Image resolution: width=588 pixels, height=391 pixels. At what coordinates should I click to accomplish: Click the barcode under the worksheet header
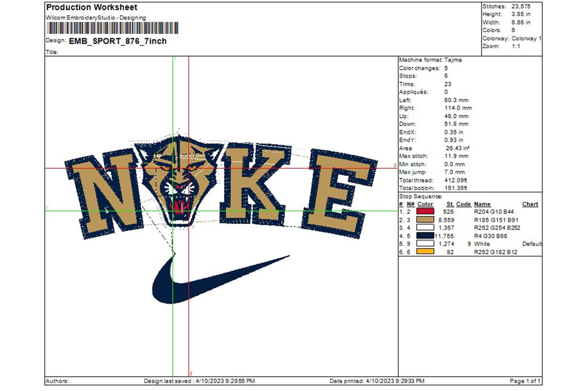(x=113, y=28)
